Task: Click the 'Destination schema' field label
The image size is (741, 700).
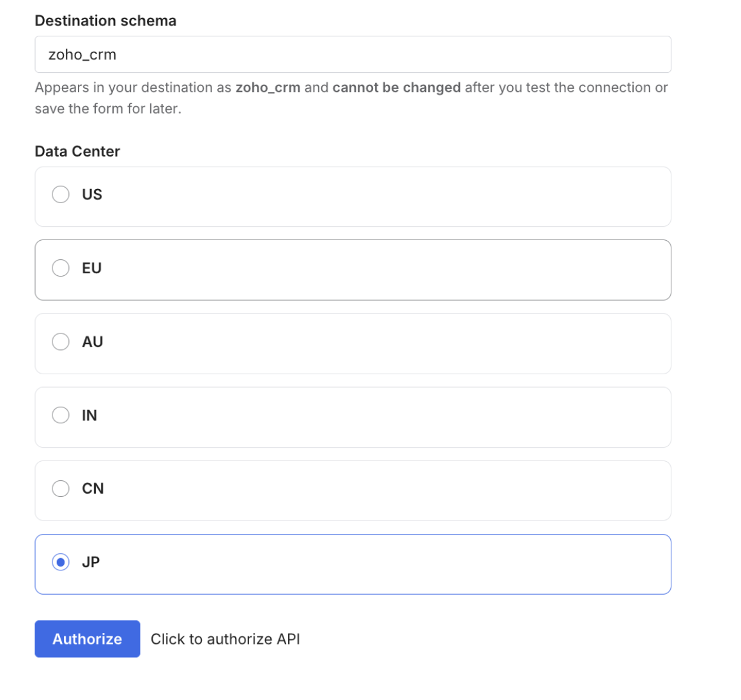Action: pos(105,21)
